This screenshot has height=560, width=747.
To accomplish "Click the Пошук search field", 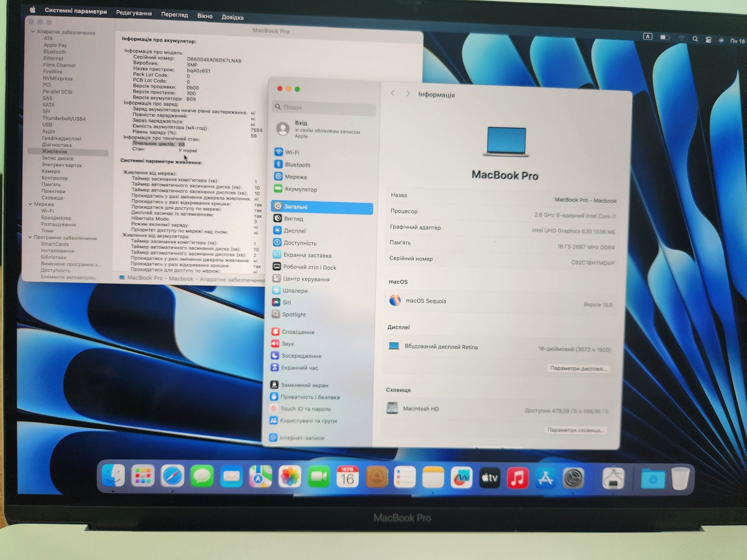I will (324, 108).
